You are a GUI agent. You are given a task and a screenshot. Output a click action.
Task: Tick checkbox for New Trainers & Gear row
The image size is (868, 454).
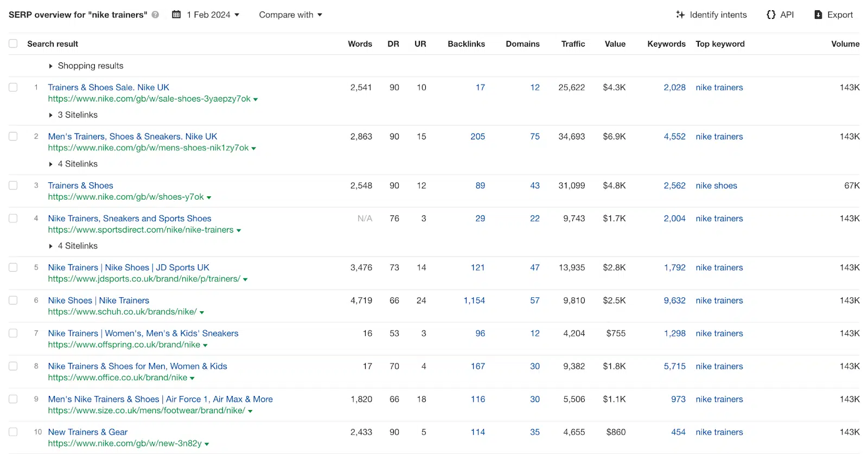point(13,432)
